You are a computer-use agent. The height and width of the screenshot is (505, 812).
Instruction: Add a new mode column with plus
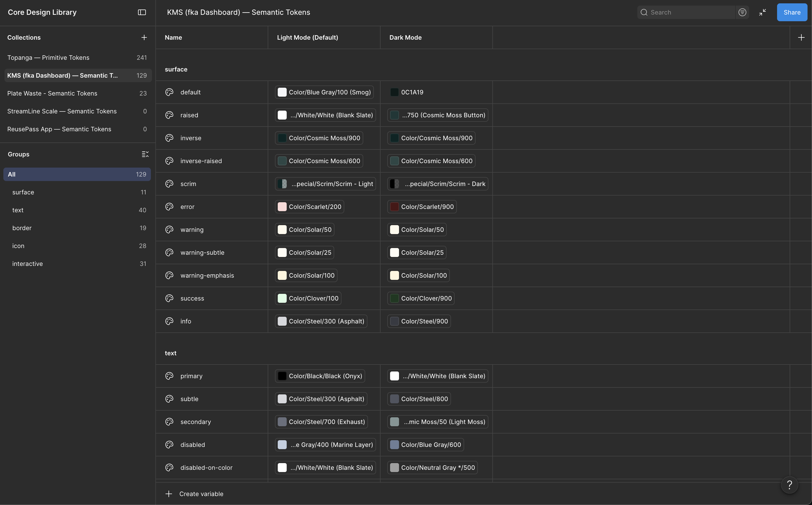click(x=801, y=37)
